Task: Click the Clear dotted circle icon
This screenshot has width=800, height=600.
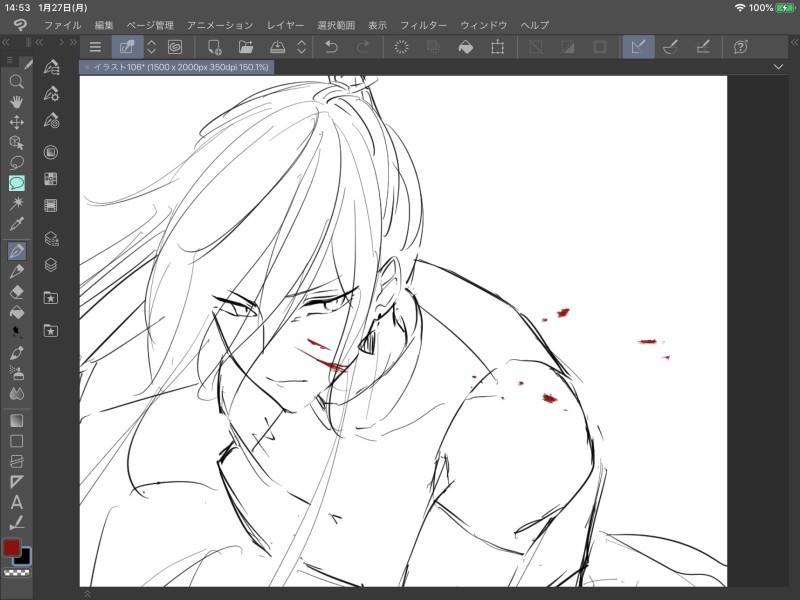Action: 402,47
